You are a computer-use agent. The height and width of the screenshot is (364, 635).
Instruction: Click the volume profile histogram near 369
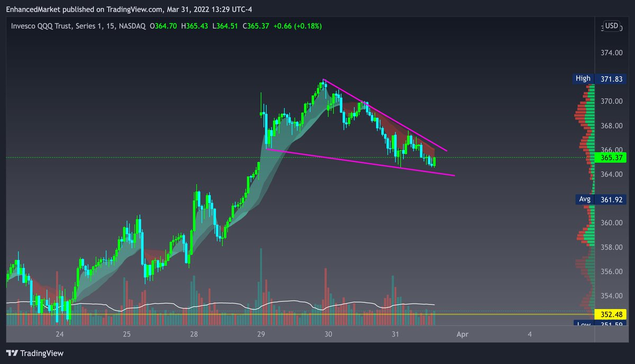(583, 113)
